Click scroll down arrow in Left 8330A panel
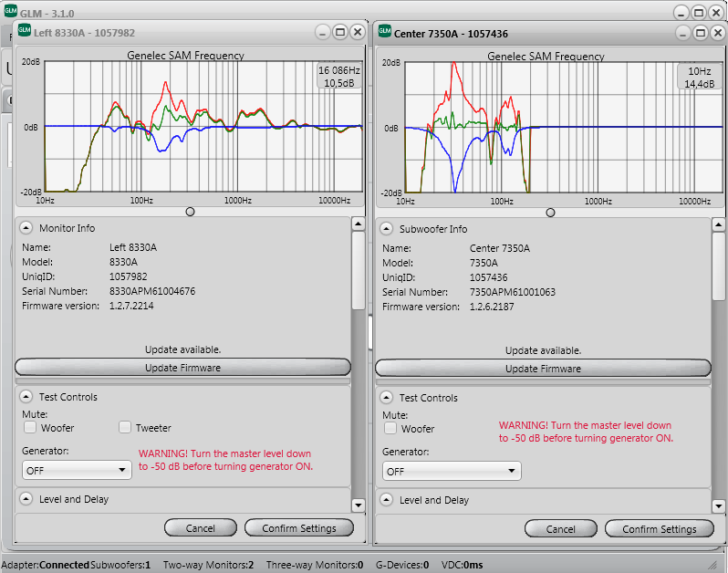The image size is (728, 573). pyautogui.click(x=359, y=505)
